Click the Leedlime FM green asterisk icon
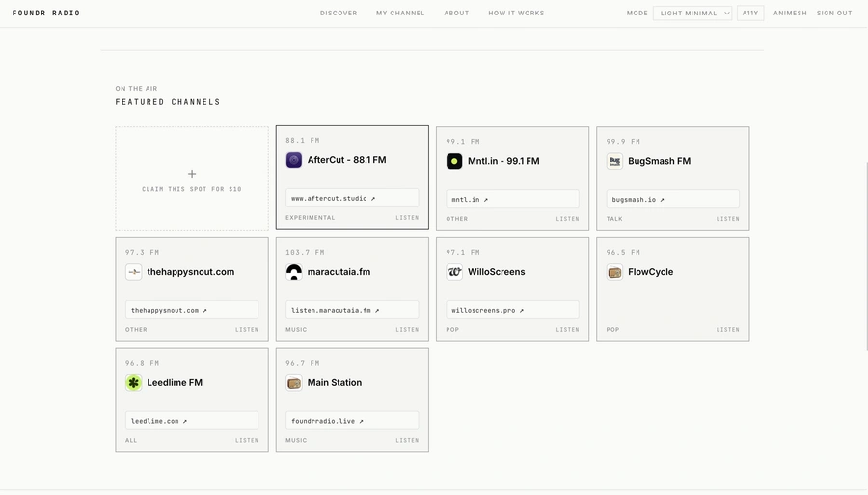The width and height of the screenshot is (868, 495). pyautogui.click(x=133, y=383)
